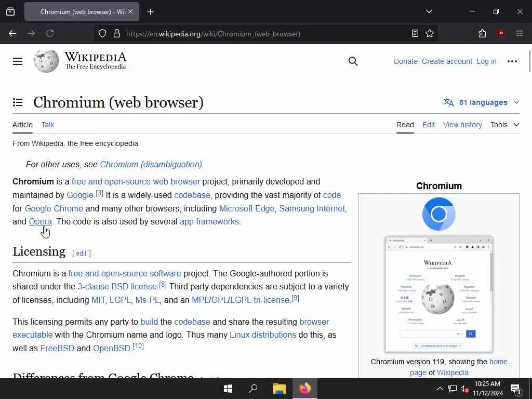
Task: Open File Explorer from the taskbar
Action: click(x=279, y=389)
